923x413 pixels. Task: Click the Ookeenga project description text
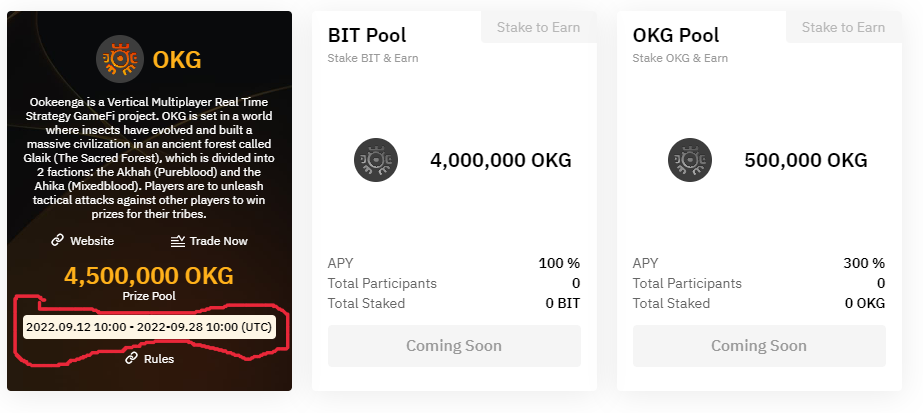149,159
